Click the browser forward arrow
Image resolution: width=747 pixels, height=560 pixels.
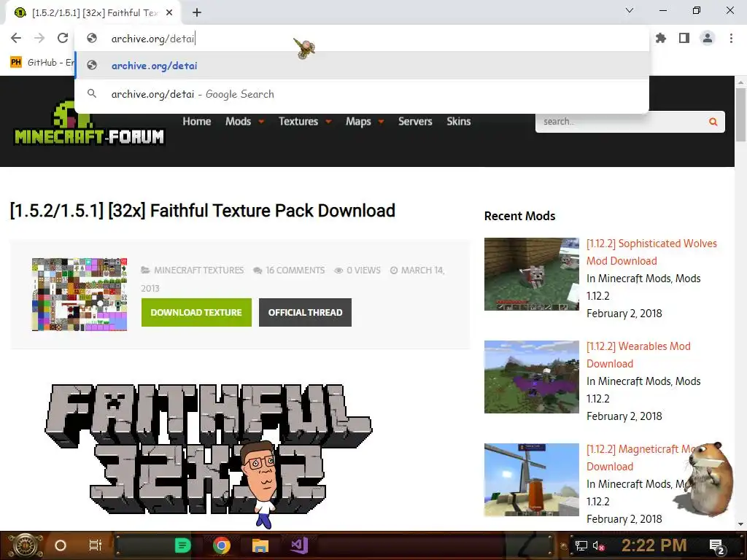pos(39,38)
